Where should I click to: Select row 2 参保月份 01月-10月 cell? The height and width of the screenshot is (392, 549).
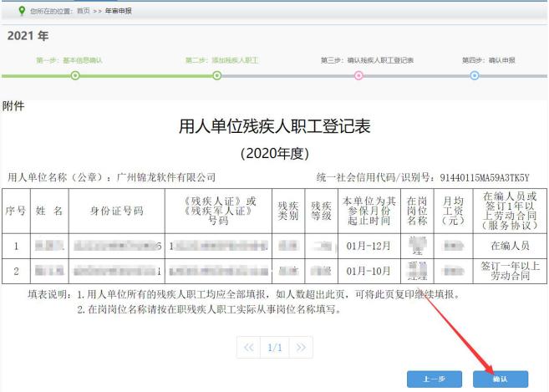click(369, 271)
